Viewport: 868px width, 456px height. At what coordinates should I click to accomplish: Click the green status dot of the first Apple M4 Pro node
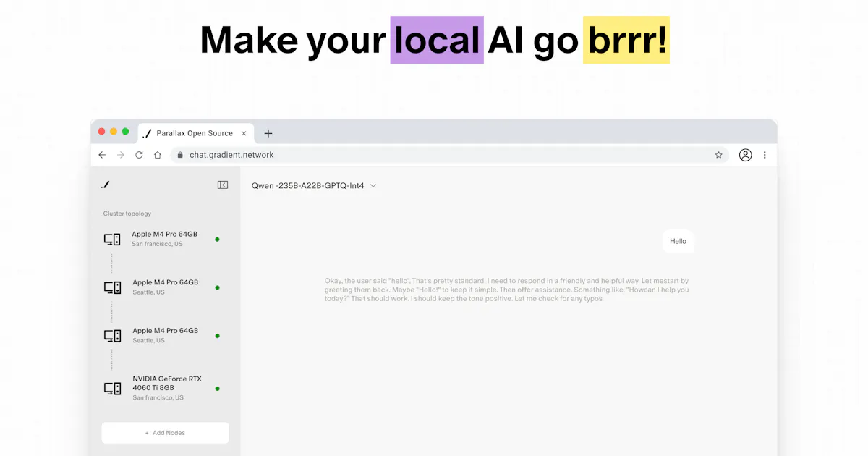pos(217,240)
